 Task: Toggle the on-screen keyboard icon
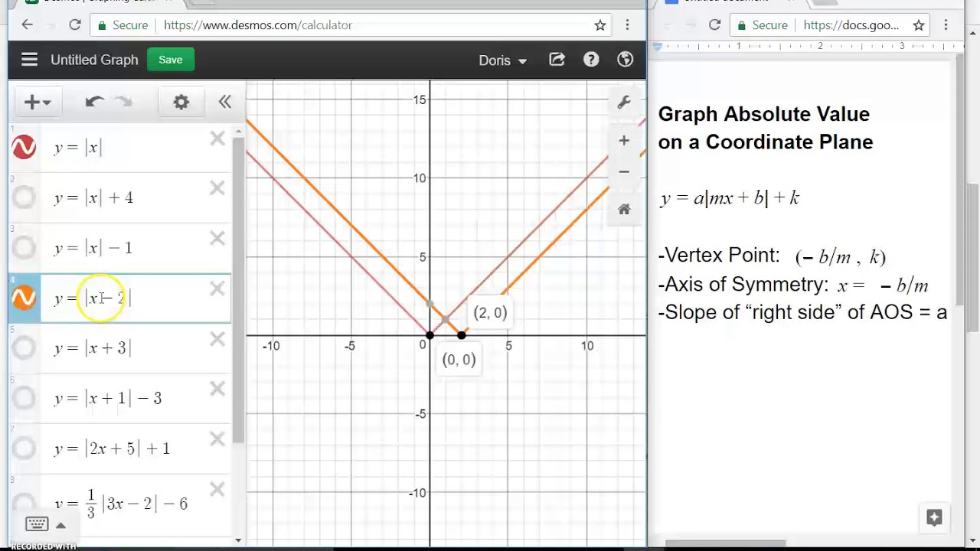[x=37, y=524]
